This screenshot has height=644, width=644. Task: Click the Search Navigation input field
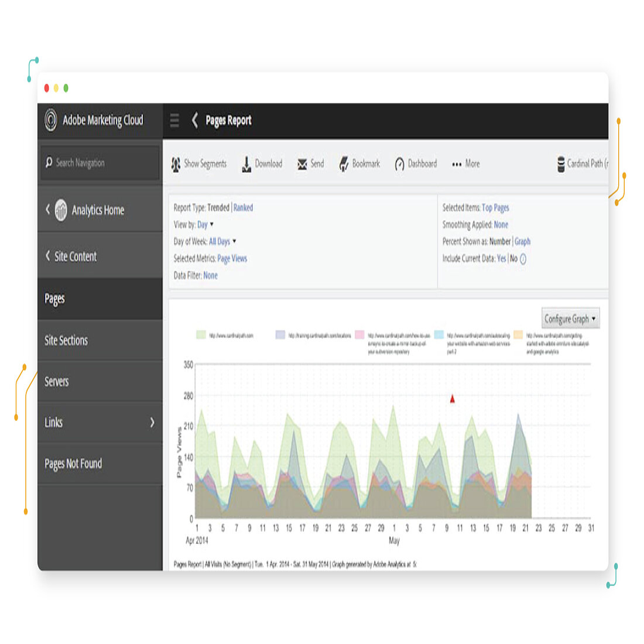pos(100,163)
